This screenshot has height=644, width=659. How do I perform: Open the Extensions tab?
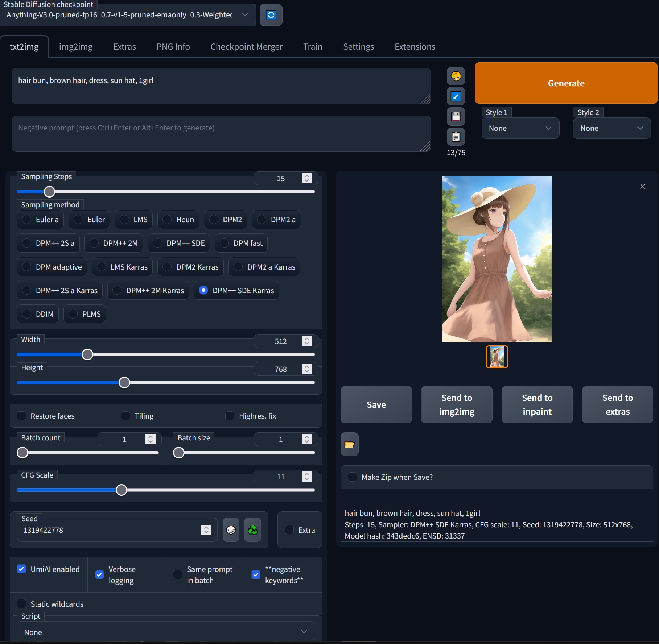click(x=415, y=47)
